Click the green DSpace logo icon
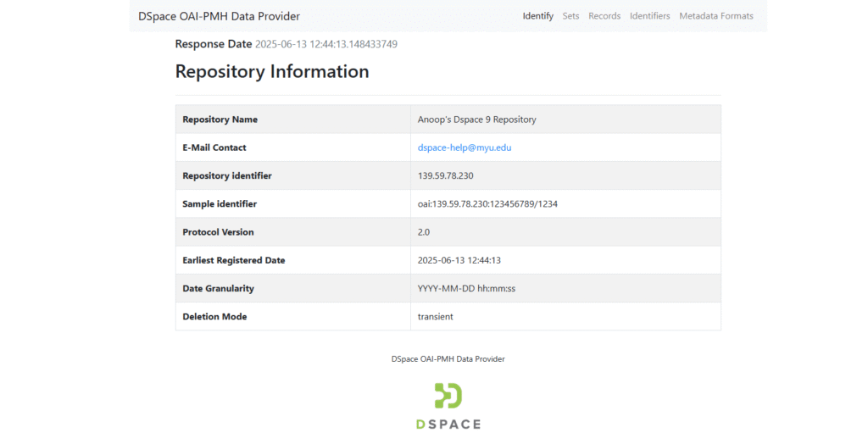868x433 pixels. pos(448,396)
